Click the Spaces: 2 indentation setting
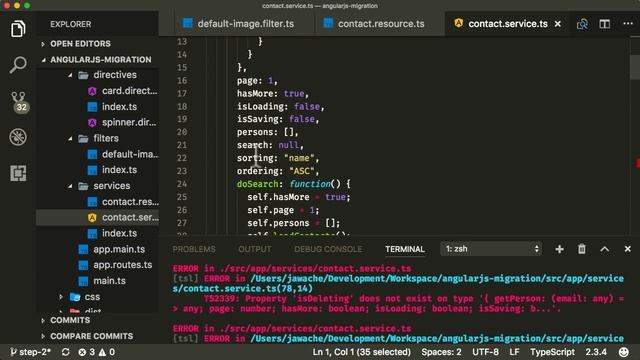Viewport: 640px width, 360px height. pos(441,352)
